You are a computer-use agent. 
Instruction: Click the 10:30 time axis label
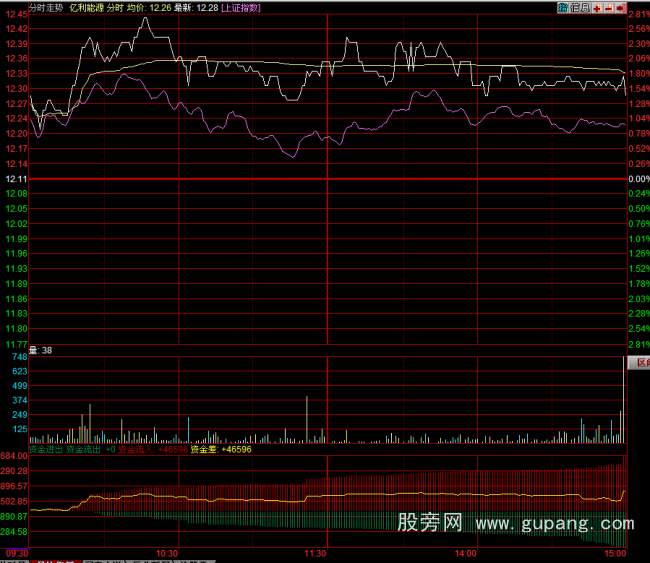point(167,553)
